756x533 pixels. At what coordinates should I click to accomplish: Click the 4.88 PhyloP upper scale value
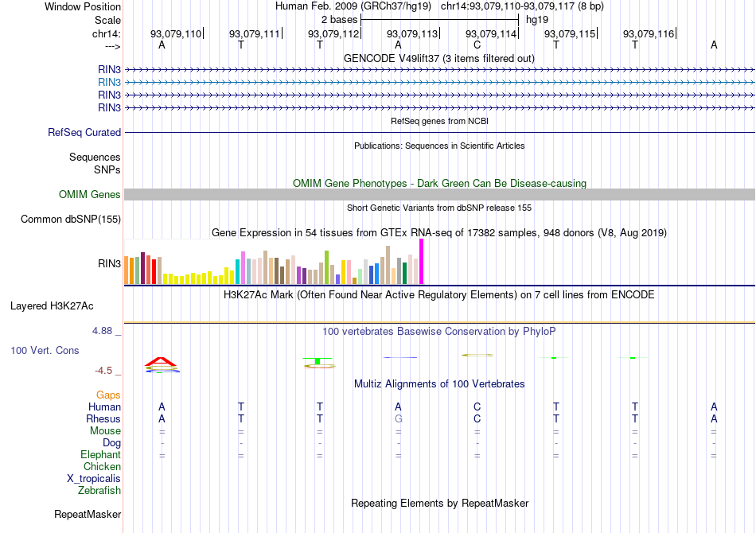pyautogui.click(x=102, y=331)
